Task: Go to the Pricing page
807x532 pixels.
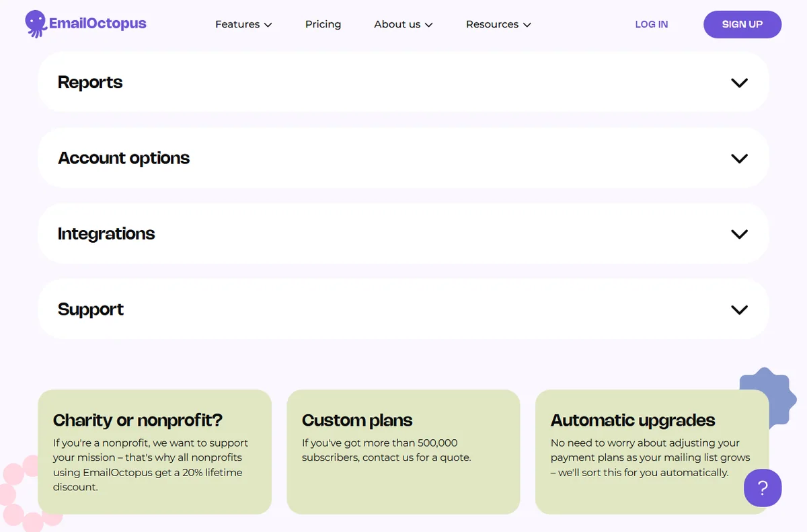Action: [x=323, y=24]
